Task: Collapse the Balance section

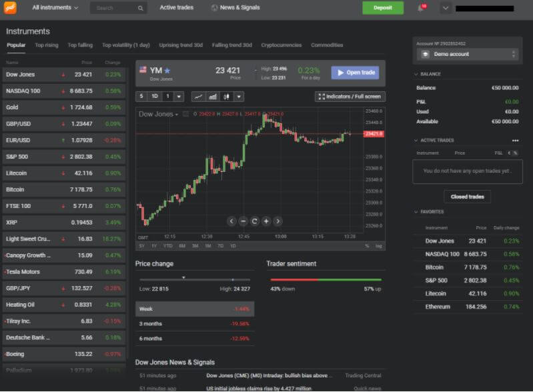Action: pyautogui.click(x=428, y=74)
